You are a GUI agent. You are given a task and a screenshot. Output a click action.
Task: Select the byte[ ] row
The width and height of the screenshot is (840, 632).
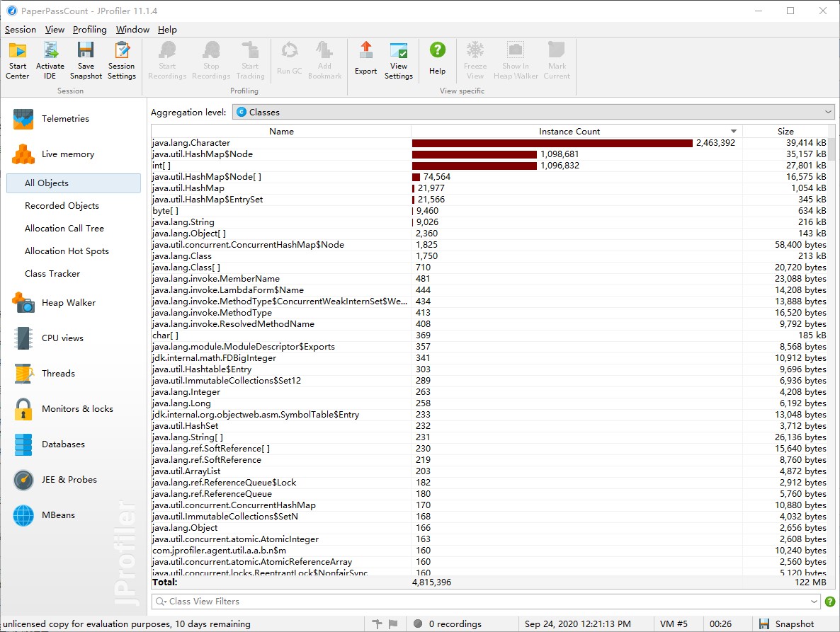[489, 211]
